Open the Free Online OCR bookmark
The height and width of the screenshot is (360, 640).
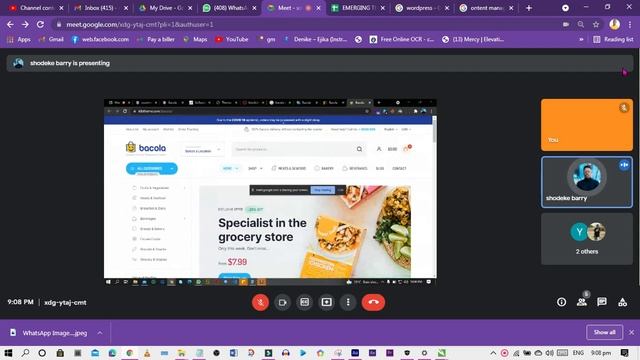(x=402, y=40)
